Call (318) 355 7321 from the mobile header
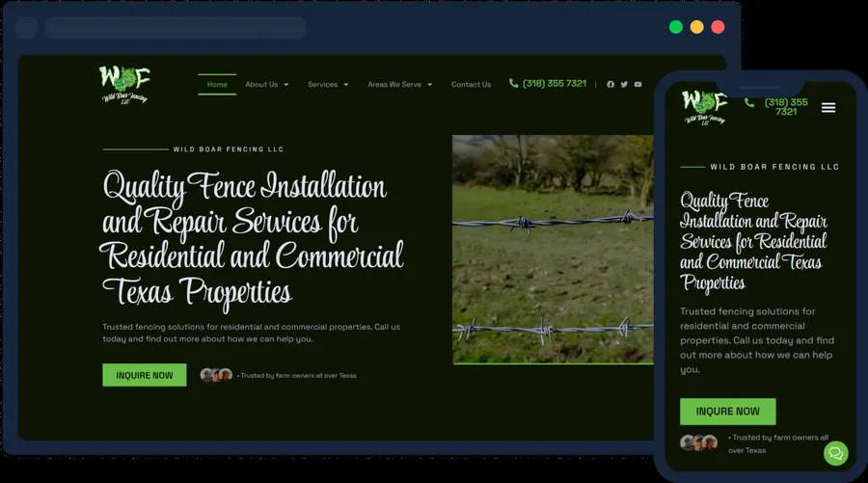This screenshot has width=868, height=483. click(786, 107)
